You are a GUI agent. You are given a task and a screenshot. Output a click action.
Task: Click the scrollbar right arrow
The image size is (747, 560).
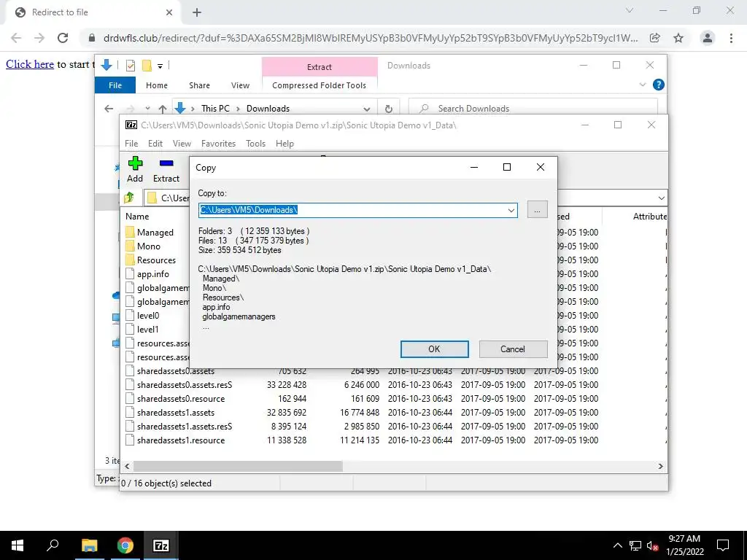tap(660, 466)
